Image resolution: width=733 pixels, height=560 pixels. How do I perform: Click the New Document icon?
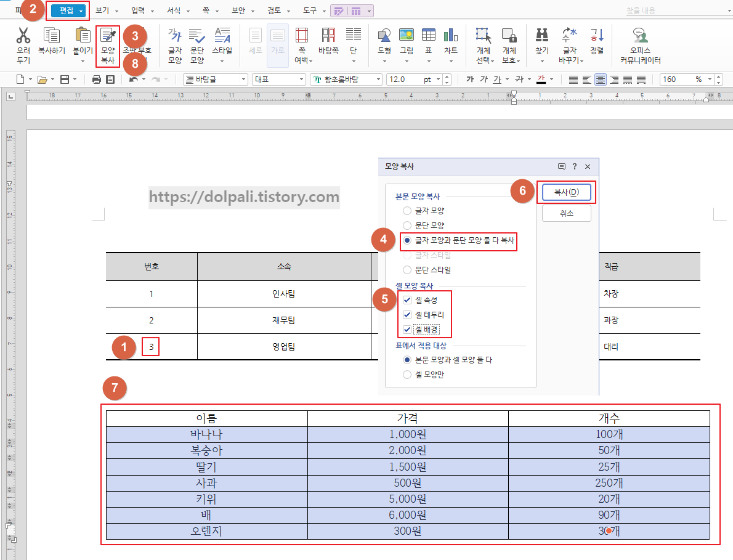point(20,79)
